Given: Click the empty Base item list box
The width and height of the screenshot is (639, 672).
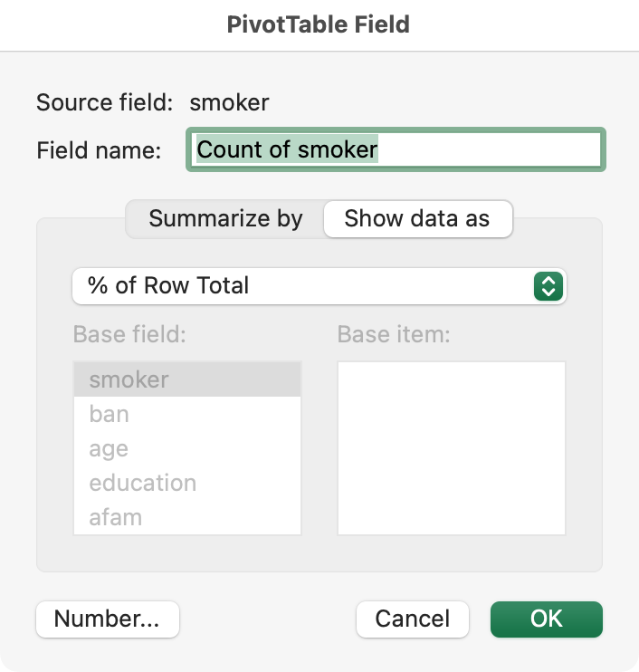Looking at the screenshot, I should pyautogui.click(x=452, y=448).
